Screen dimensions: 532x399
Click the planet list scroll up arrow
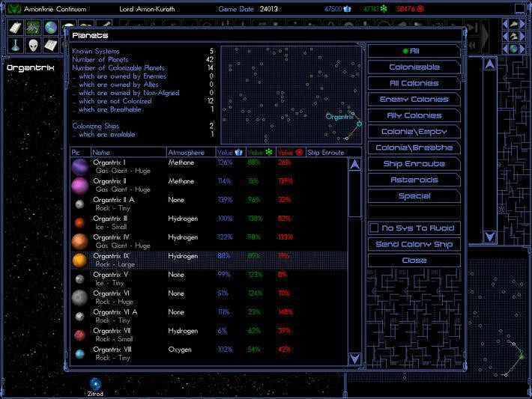coord(355,165)
